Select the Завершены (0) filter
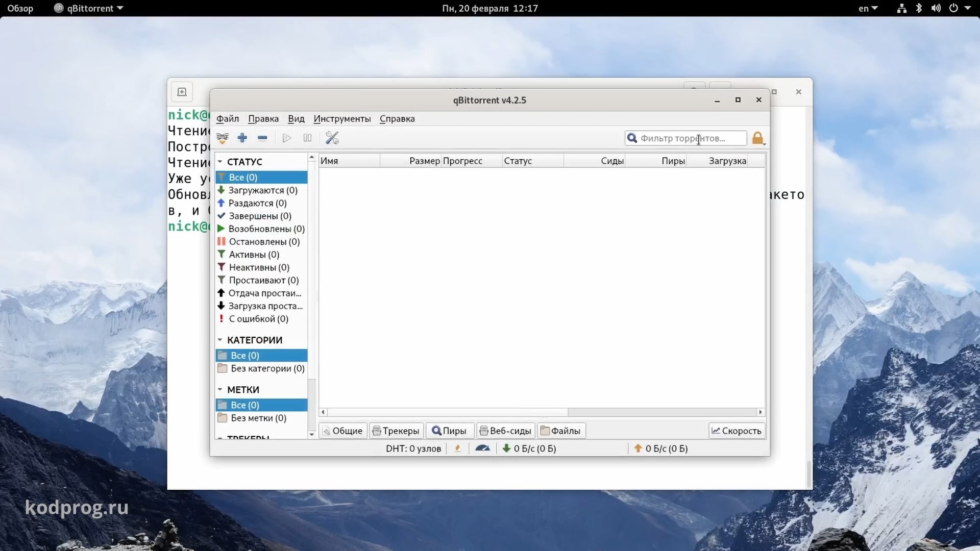The width and height of the screenshot is (980, 551). coord(261,216)
